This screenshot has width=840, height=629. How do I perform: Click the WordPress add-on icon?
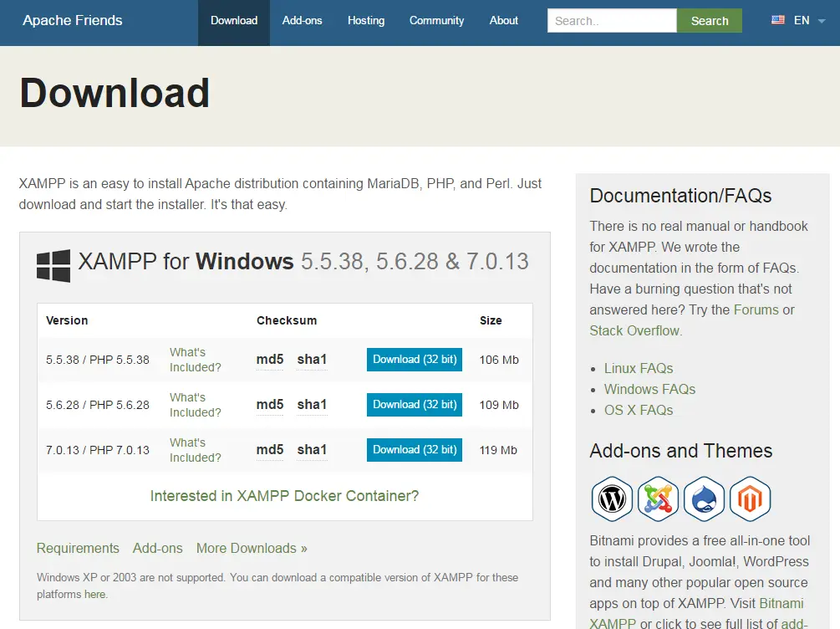612,499
